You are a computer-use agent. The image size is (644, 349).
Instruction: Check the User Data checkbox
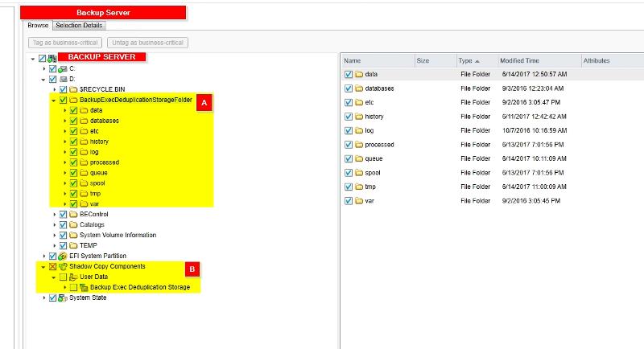[63, 277]
